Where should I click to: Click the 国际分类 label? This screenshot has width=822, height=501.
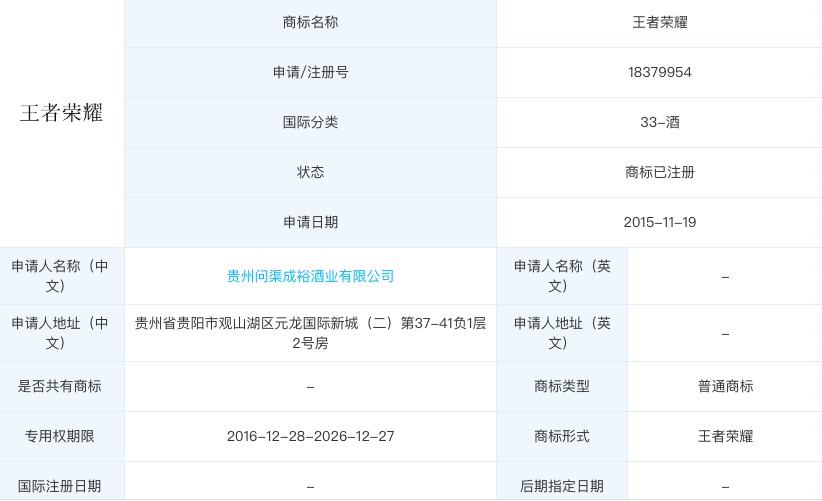(x=310, y=122)
